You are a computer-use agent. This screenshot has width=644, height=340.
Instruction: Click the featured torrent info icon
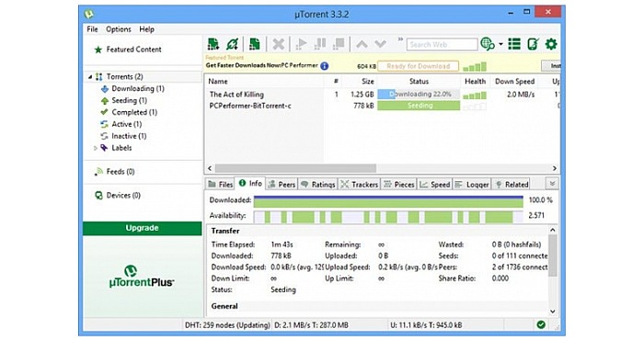325,65
